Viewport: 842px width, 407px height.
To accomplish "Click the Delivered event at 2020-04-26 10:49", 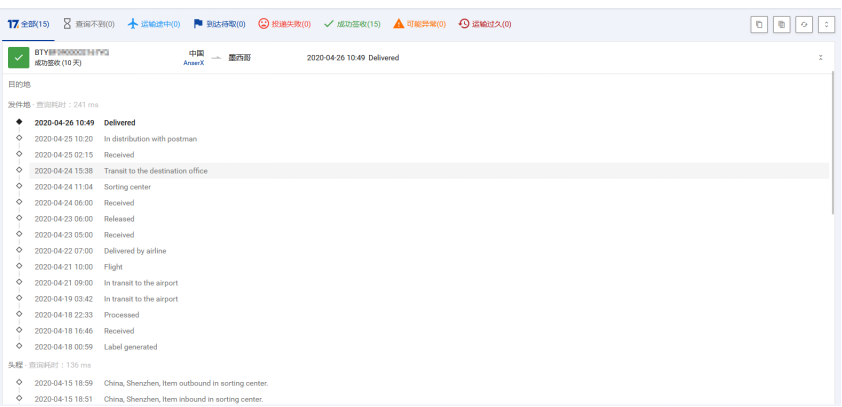I will point(119,123).
